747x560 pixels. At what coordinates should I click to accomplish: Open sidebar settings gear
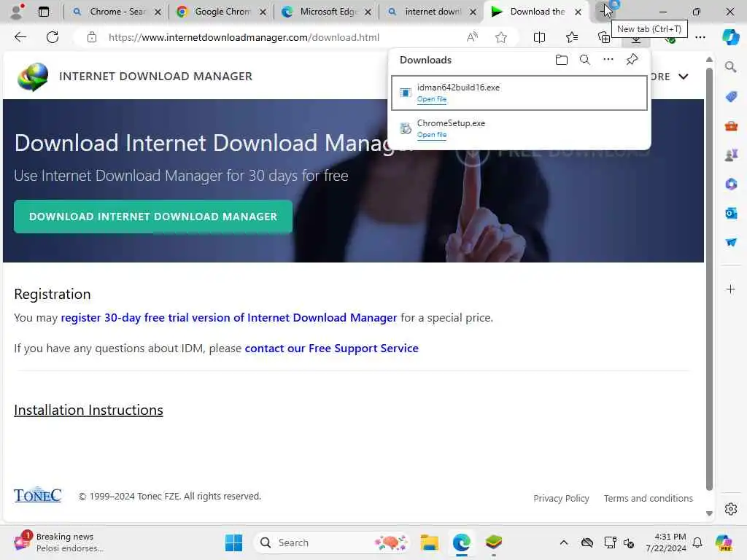pyautogui.click(x=730, y=509)
